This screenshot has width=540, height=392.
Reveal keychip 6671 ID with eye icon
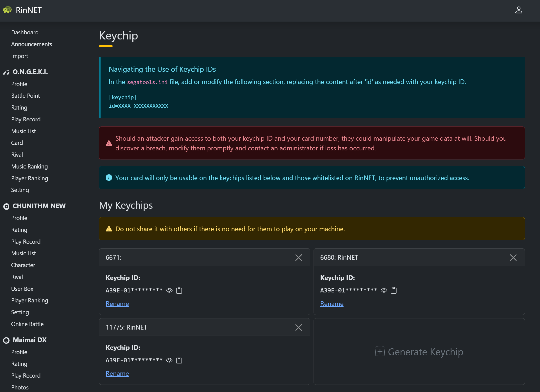tap(169, 290)
